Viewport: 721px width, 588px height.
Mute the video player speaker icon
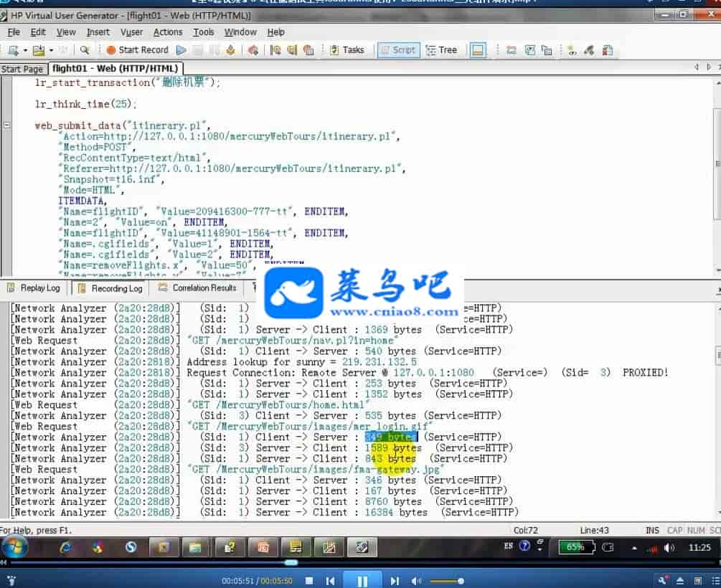(x=417, y=581)
